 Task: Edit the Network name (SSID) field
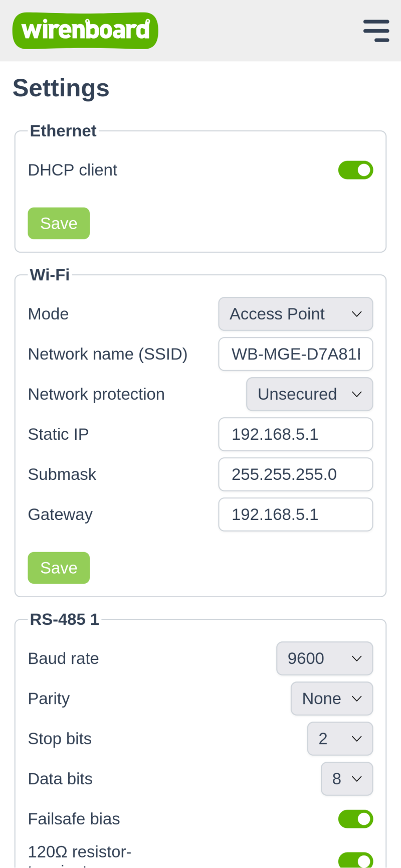[295, 354]
